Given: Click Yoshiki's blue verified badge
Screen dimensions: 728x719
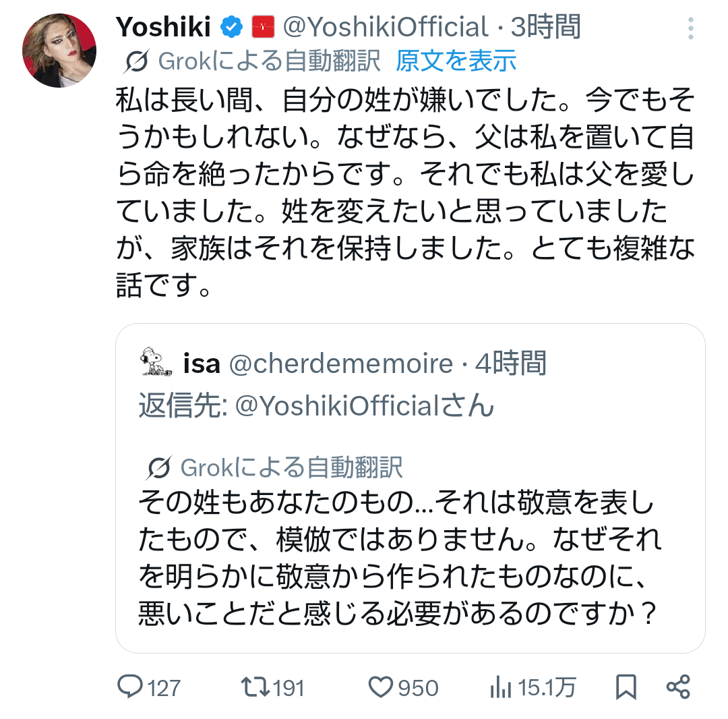Looking at the screenshot, I should pos(233,28).
